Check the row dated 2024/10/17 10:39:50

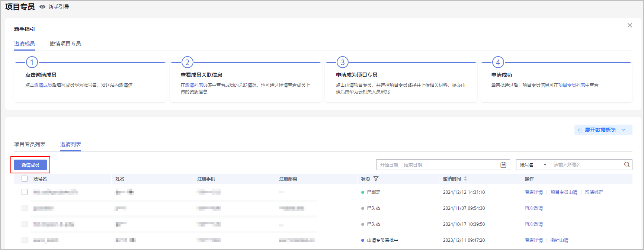[x=25, y=224]
